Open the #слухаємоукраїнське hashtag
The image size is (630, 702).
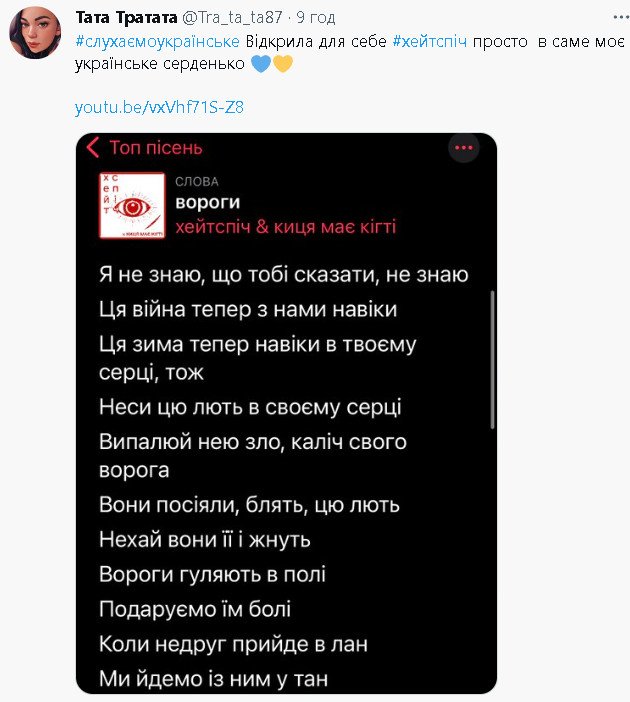click(x=157, y=41)
